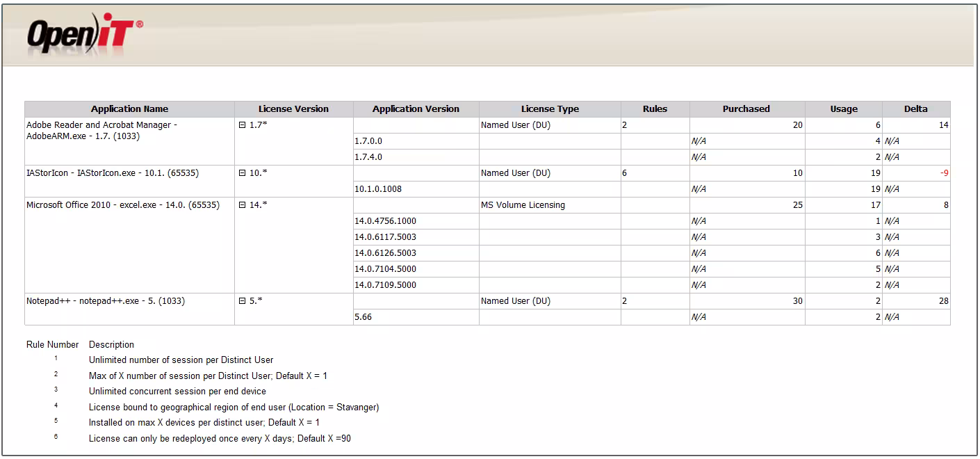Click the rules value 6 for IAStorIcon

point(625,173)
